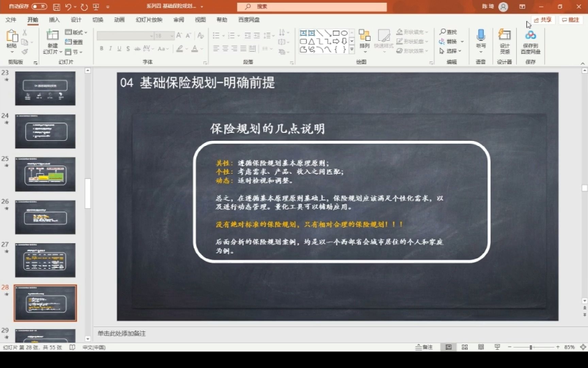Select the rectangle shape in shapes gallery
This screenshot has height=368, width=588.
(x=336, y=33)
